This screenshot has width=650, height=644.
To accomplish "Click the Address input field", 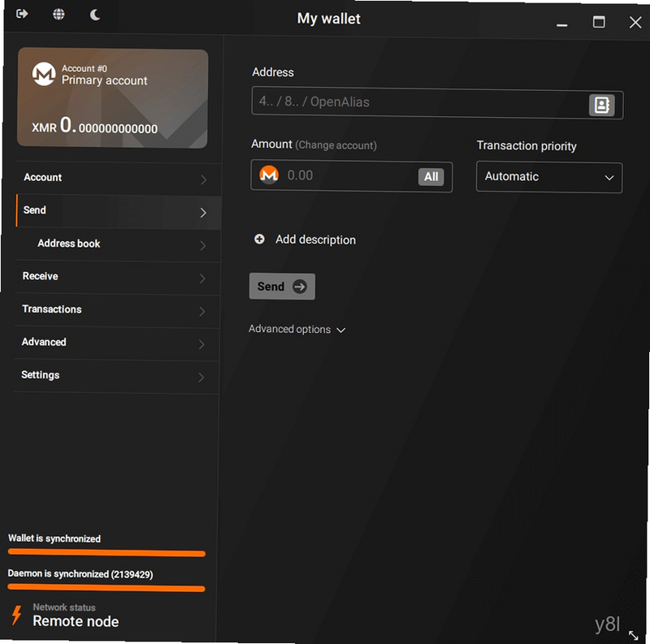I will (437, 103).
